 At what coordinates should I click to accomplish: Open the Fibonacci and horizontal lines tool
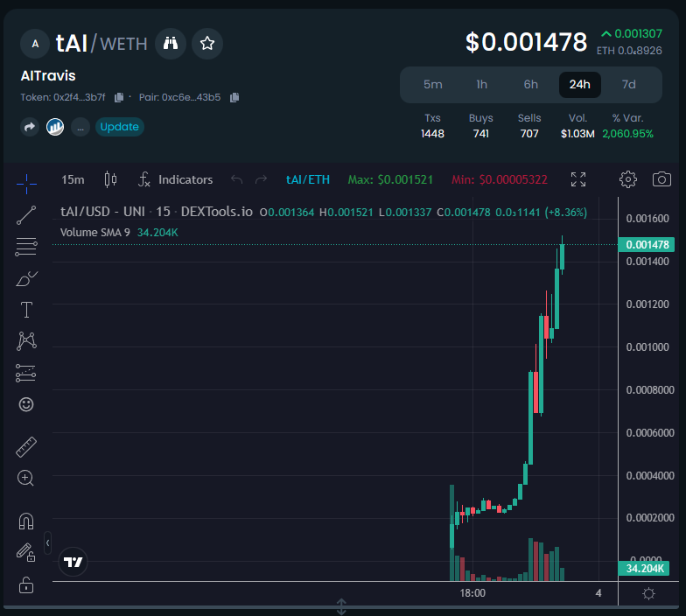pos(26,247)
